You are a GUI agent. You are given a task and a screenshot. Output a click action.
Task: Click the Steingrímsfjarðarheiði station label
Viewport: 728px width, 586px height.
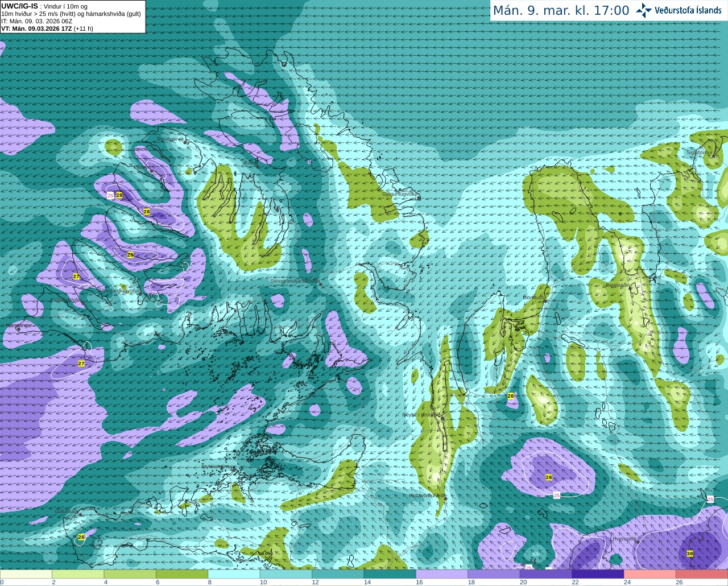[294, 281]
